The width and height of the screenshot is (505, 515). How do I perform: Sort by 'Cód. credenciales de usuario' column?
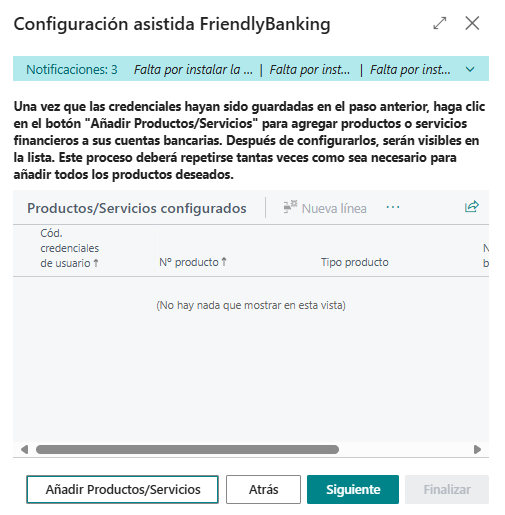(70, 248)
